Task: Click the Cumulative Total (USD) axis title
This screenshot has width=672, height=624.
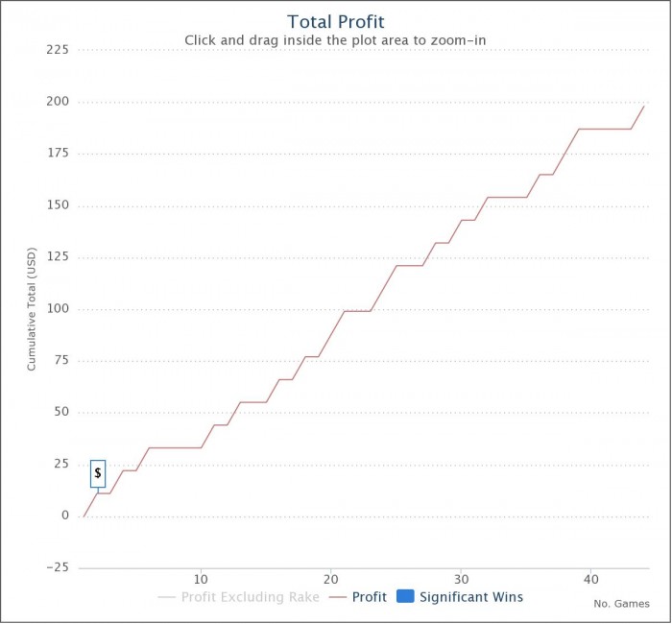Action: point(31,307)
